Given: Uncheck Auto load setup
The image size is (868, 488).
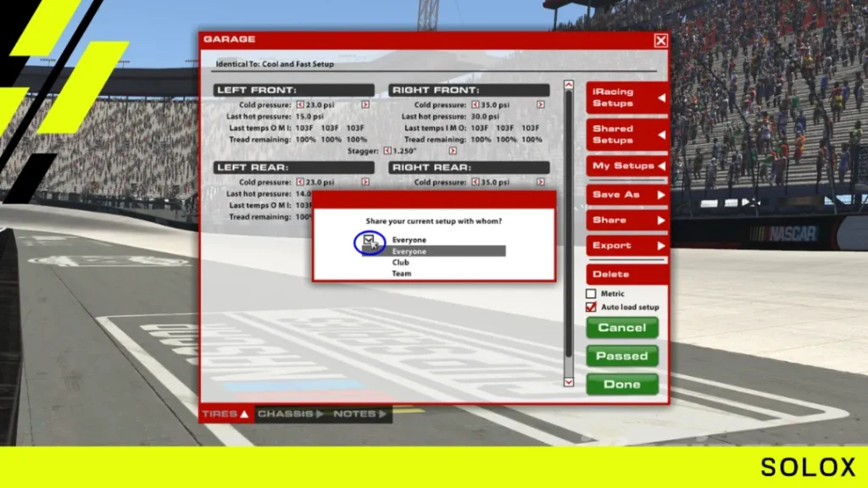Looking at the screenshot, I should point(591,307).
